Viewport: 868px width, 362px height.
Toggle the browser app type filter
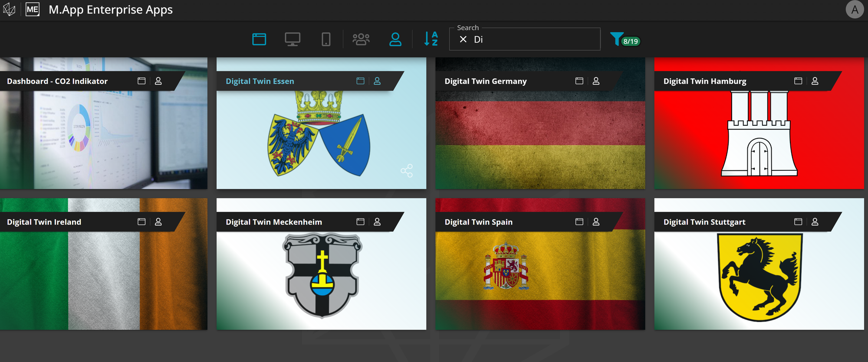[x=259, y=39]
